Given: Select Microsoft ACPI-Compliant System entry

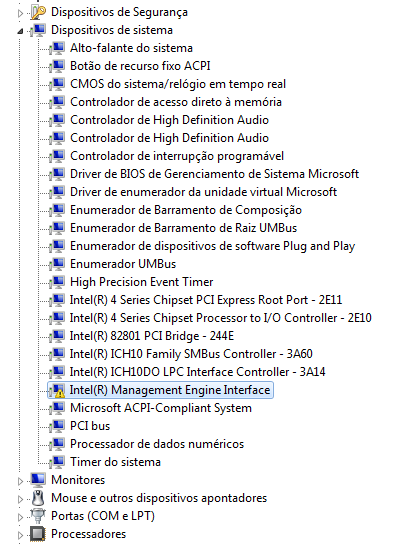Looking at the screenshot, I should tap(161, 408).
